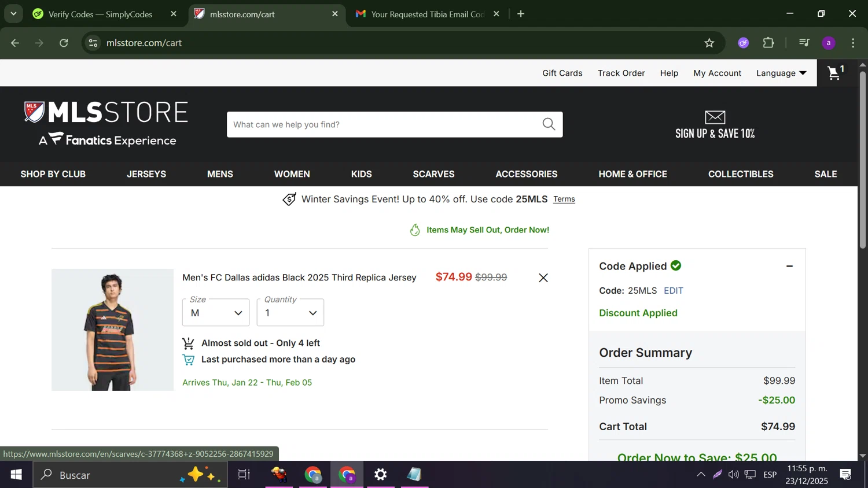Screen dimensions: 868x488
Task: Open the WOMEN menu
Action: pos(292,174)
